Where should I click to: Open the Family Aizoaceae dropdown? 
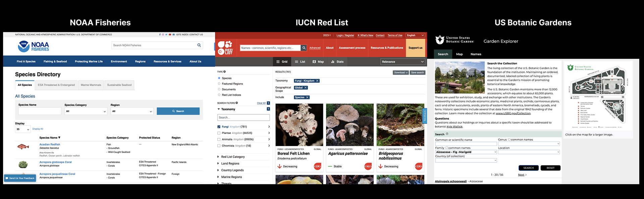pos(466,152)
